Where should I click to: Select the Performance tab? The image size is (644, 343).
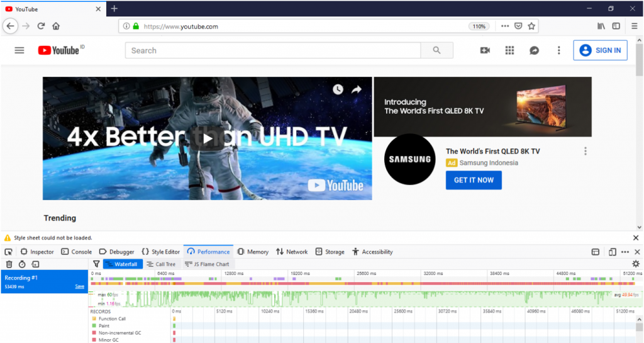pyautogui.click(x=208, y=252)
